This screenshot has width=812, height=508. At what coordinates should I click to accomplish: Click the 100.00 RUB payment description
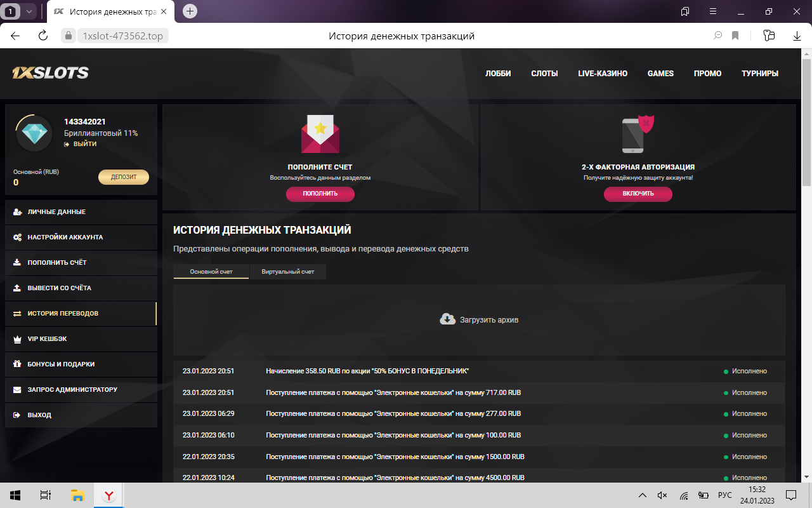coord(393,435)
